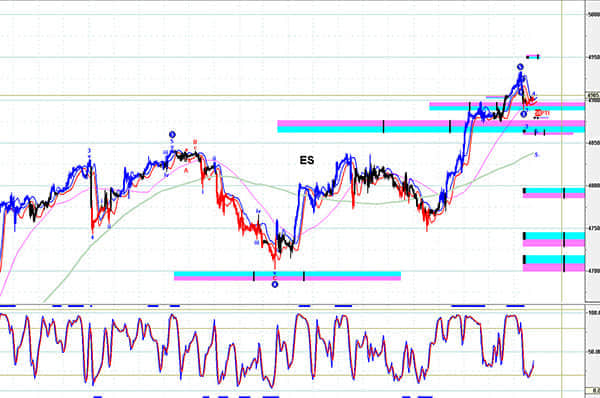600x398 pixels.
Task: Select the blue circle marker below the bottom low
Action: [x=275, y=284]
